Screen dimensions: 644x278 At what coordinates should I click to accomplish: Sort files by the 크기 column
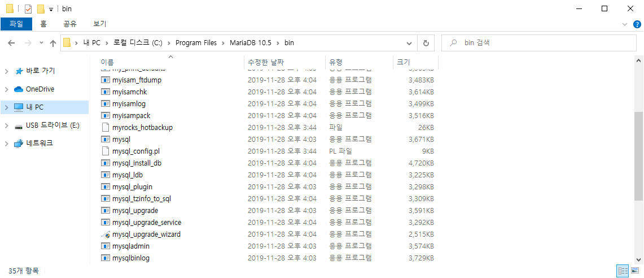coord(404,63)
